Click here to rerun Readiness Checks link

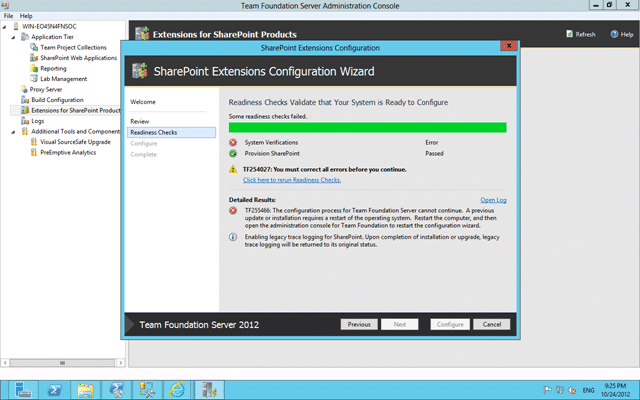pos(292,180)
